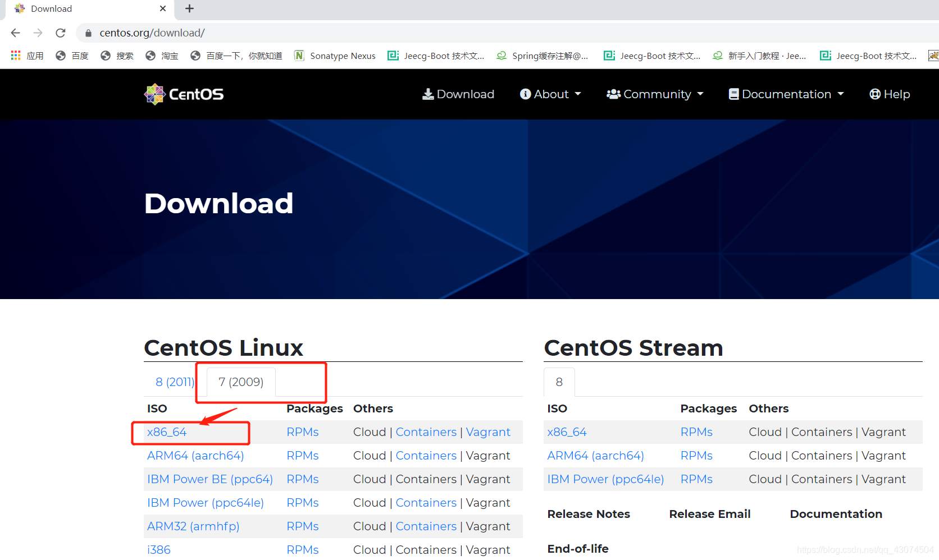Open the 百度一下，你就知道 bookmark
The height and width of the screenshot is (560, 939).
pos(236,56)
